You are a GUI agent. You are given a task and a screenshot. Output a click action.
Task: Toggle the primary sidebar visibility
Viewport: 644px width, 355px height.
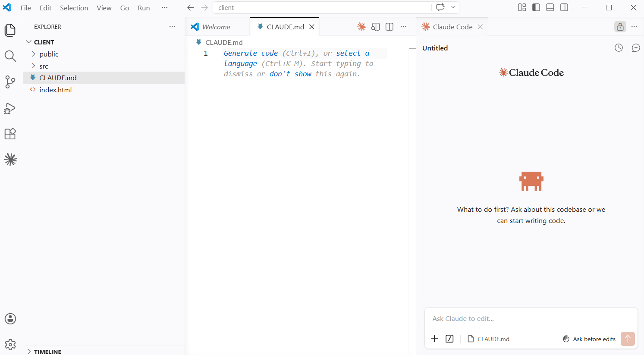tap(536, 7)
